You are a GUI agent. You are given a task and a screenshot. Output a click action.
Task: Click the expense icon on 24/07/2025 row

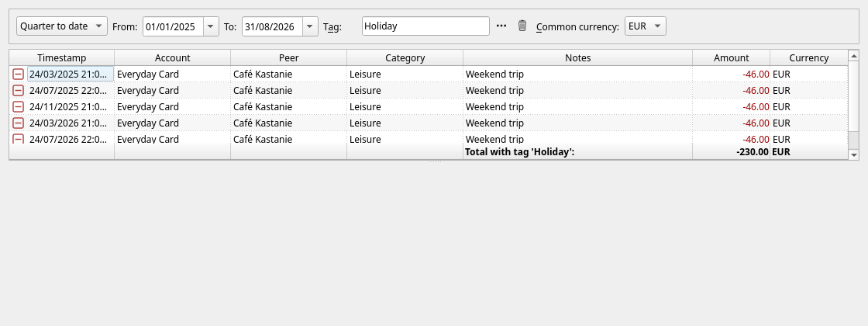coord(19,90)
